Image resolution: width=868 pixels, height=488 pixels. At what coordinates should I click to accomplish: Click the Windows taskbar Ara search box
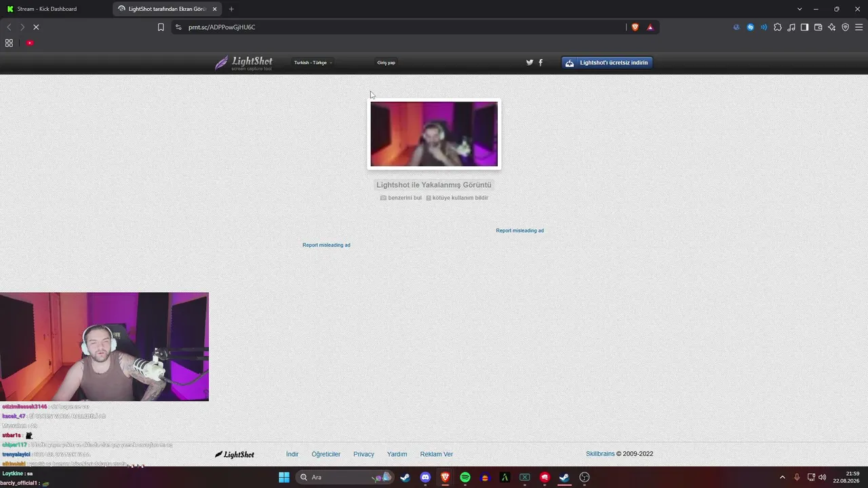click(x=345, y=477)
